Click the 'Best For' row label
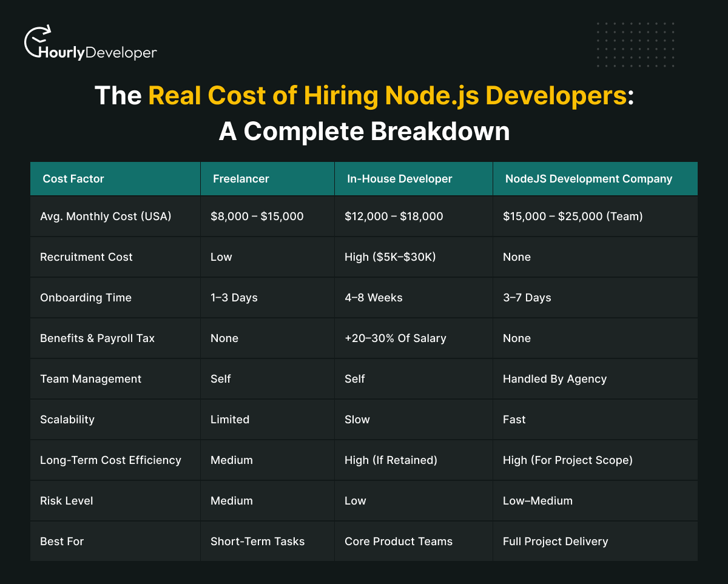The width and height of the screenshot is (728, 584). (62, 542)
